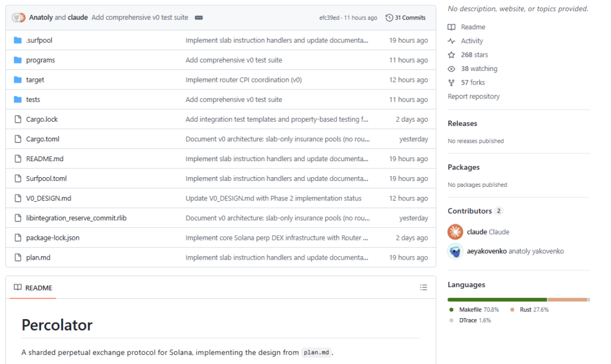
Task: Click the fork icon showing 57 forks
Action: 452,82
